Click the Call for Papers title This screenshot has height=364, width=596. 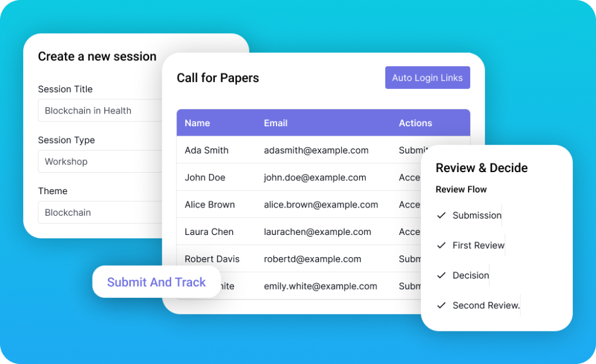click(x=218, y=78)
